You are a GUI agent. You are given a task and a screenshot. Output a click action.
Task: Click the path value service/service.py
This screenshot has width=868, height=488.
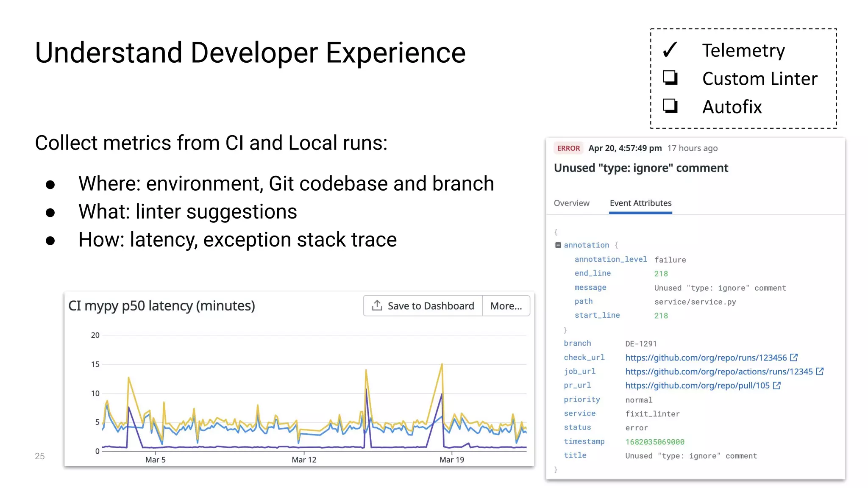pos(695,302)
